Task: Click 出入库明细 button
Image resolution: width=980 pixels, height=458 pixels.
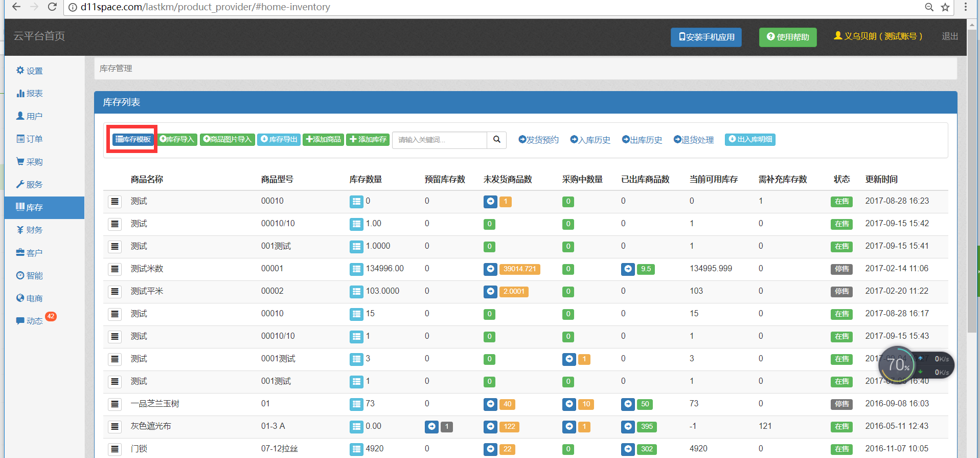Action: (x=750, y=139)
